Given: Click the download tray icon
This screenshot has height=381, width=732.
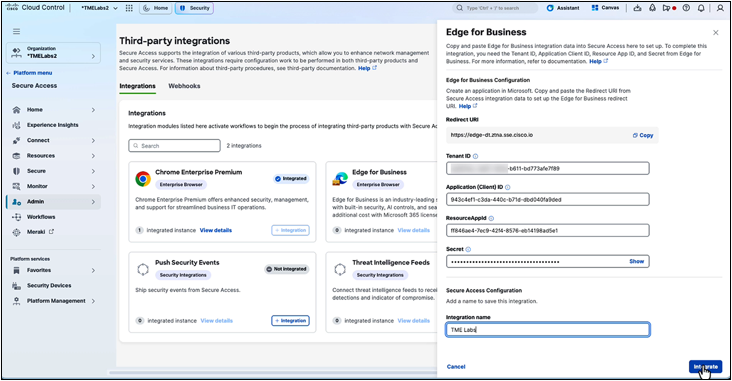Looking at the screenshot, I should coord(637,8).
